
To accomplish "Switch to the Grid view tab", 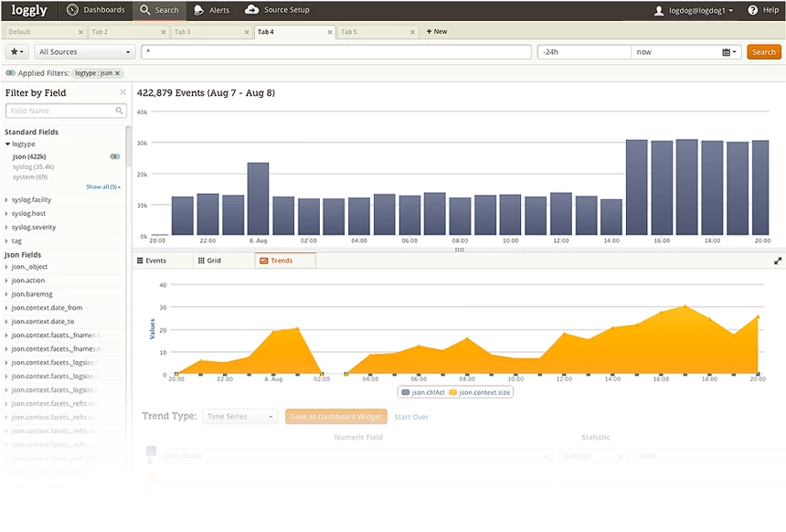I will tap(209, 261).
